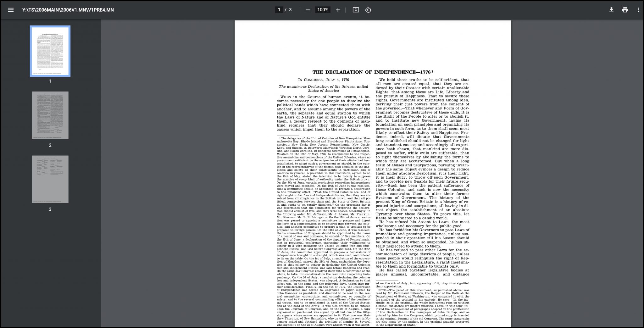Viewport: 644px width, 328px height.
Task: Click the page number input showing 1
Action: click(x=279, y=10)
